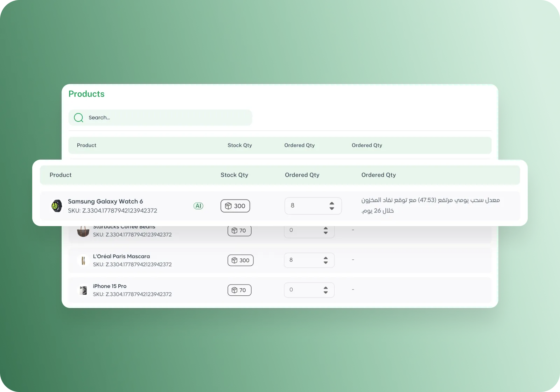Decrease ordered quantity for L'Oréal Paris Mascara
The width and height of the screenshot is (560, 392).
325,263
